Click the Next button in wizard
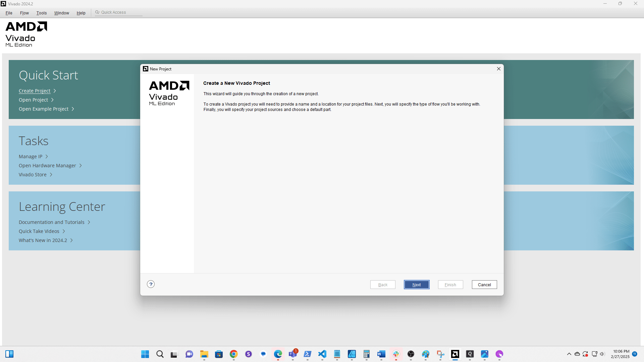Image resolution: width=644 pixels, height=362 pixels. click(417, 285)
